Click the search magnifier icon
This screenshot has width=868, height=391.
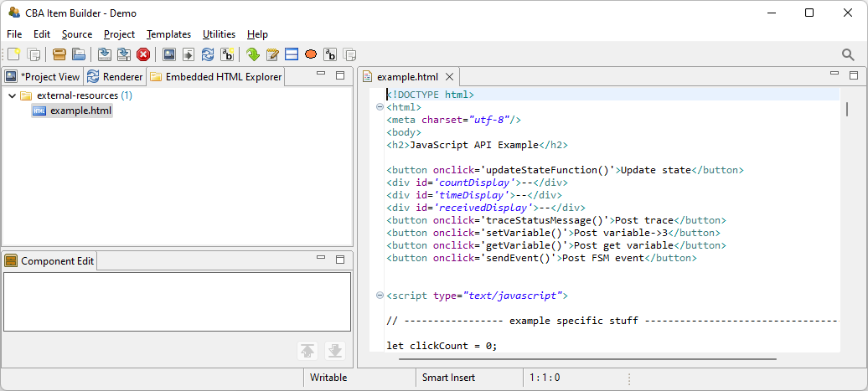click(x=848, y=55)
